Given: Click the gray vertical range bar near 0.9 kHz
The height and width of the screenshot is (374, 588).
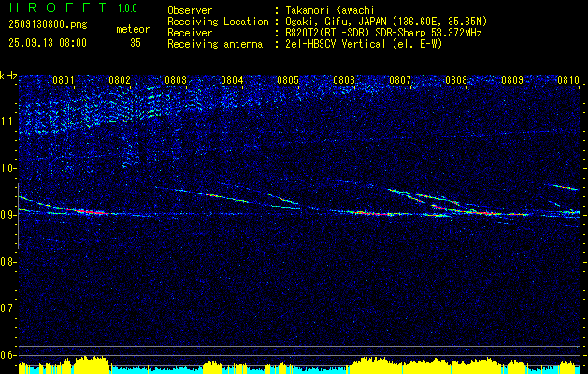Looking at the screenshot, I should click(19, 216).
